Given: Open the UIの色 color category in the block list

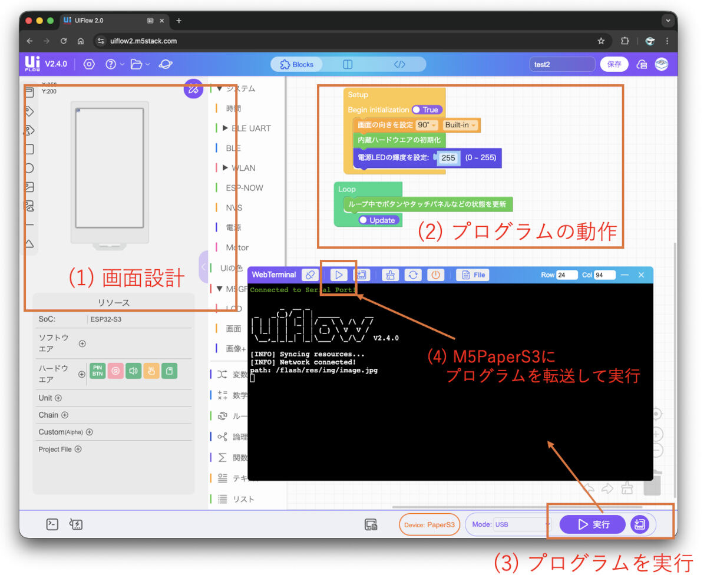Looking at the screenshot, I should [x=231, y=267].
